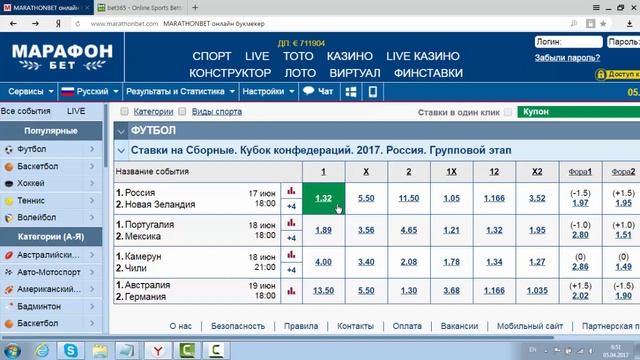Image resolution: width=640 pixels, height=360 pixels.
Task: Select Россия win odds 1.32
Action: click(x=323, y=198)
